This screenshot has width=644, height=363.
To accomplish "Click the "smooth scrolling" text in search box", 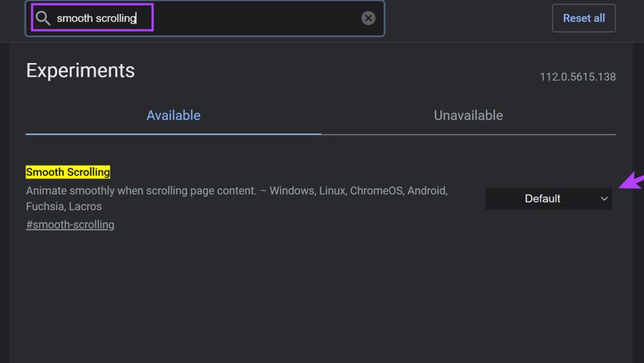I will 97,18.
